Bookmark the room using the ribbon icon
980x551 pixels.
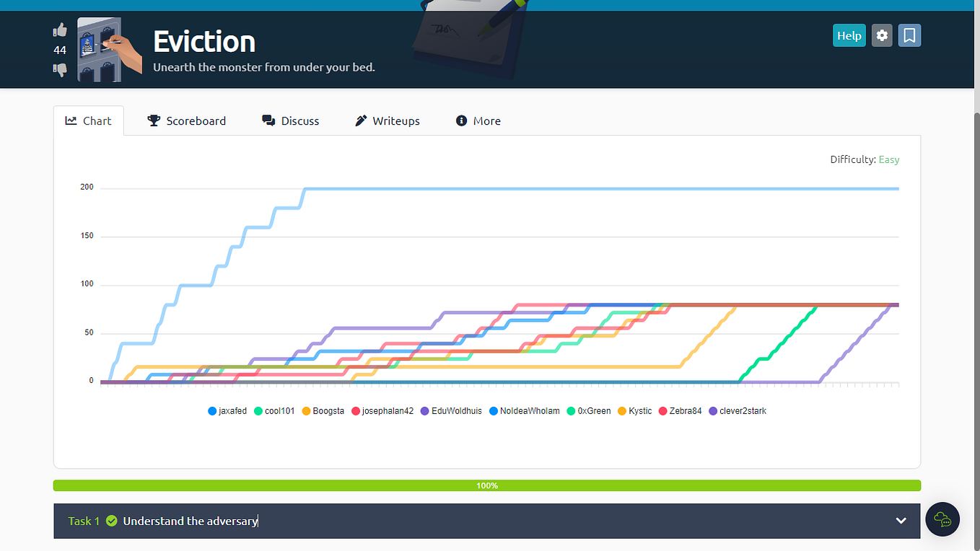[x=909, y=35]
